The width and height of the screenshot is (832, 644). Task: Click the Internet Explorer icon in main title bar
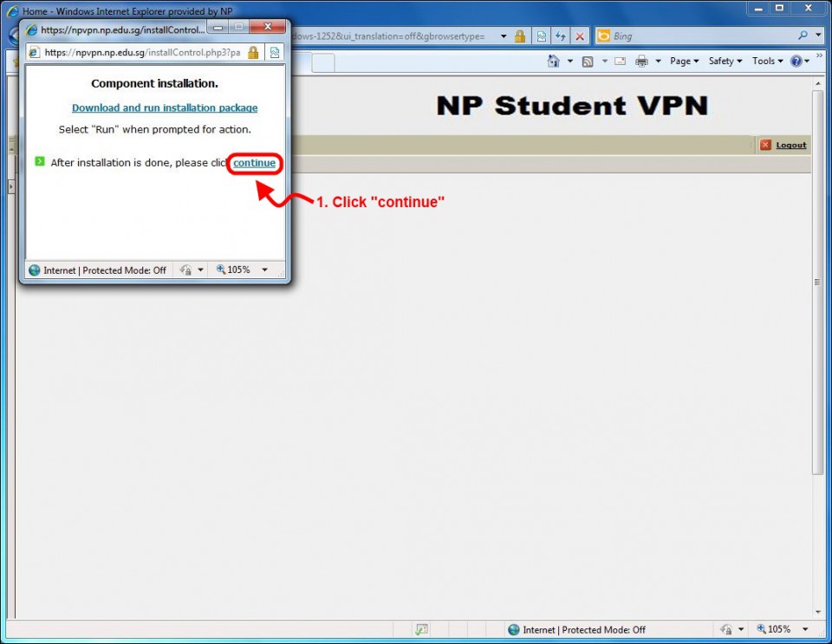12,11
